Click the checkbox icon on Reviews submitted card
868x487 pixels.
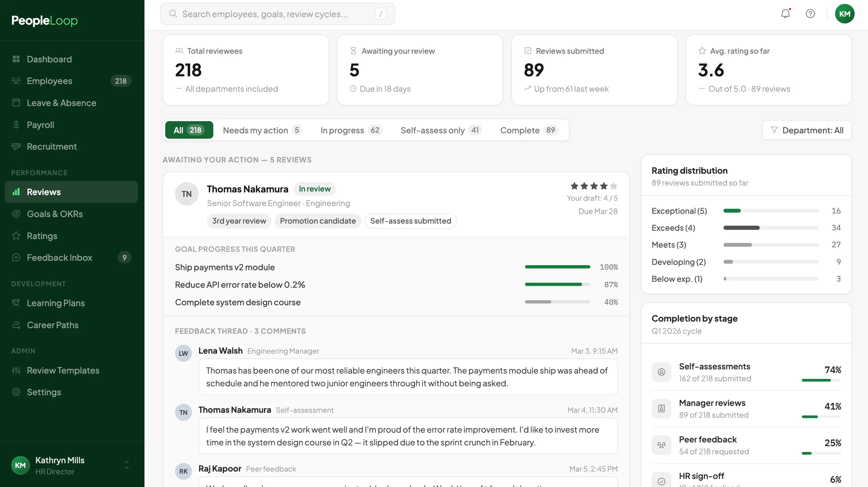coord(528,50)
